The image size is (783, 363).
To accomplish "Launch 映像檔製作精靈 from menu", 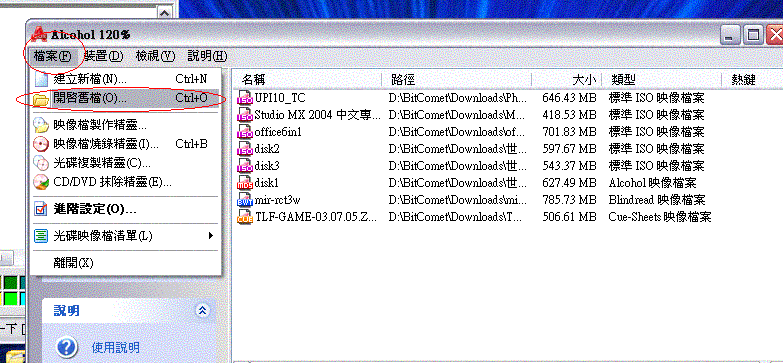I will click(126, 124).
